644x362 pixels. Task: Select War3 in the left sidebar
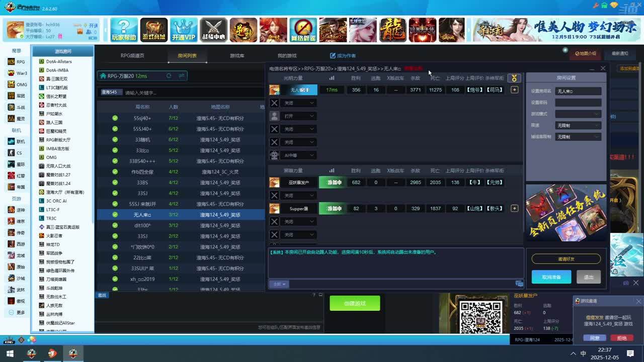[17, 73]
